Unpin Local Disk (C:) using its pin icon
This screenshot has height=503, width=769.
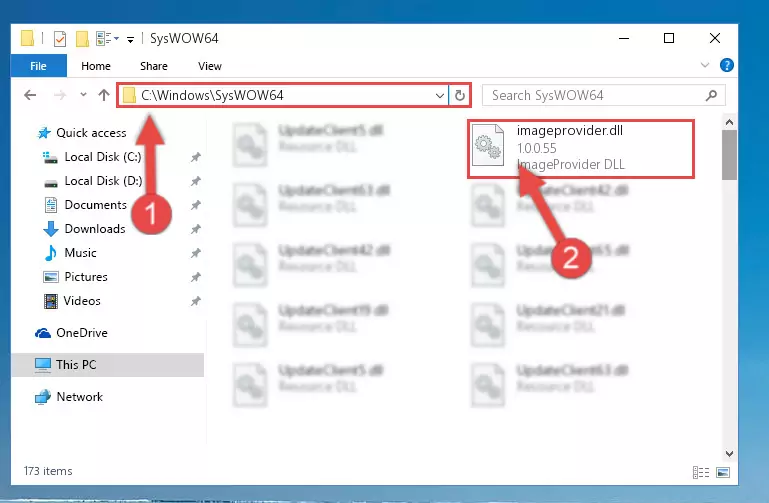click(195, 157)
